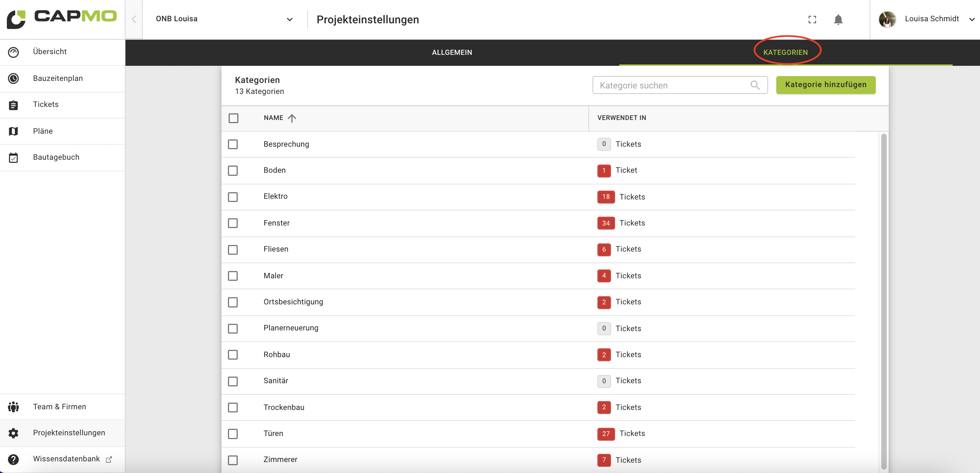The height and width of the screenshot is (473, 980).
Task: Sort by Name column header
Action: tap(274, 118)
